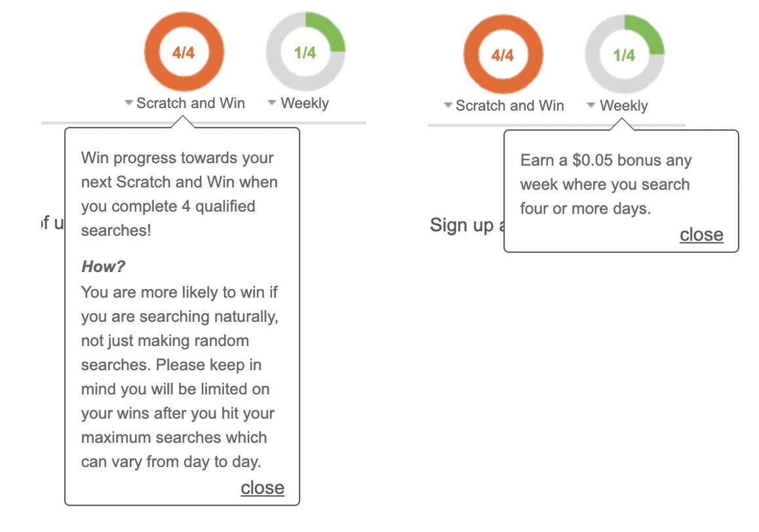Expand the Weekly arrow next to the Scratch tooltip

[272, 104]
